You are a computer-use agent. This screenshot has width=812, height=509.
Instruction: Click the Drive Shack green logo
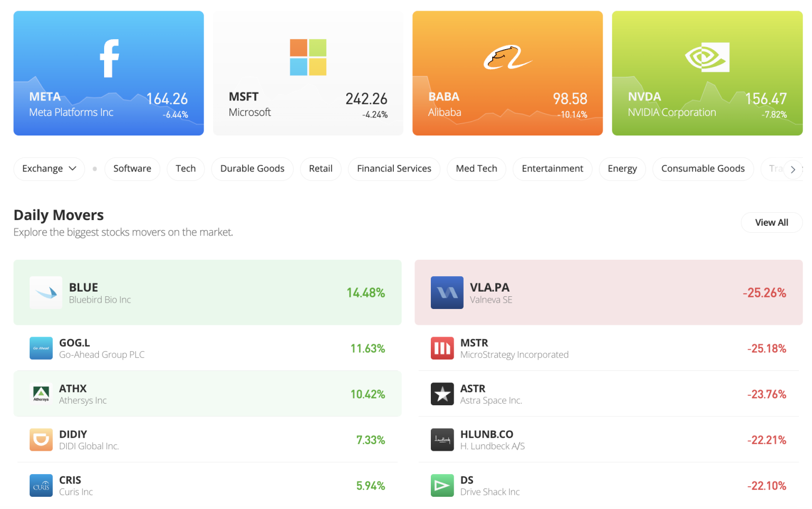[x=442, y=485]
